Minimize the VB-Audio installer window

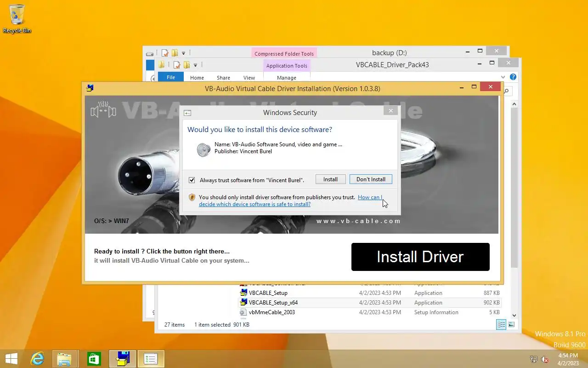coord(462,86)
